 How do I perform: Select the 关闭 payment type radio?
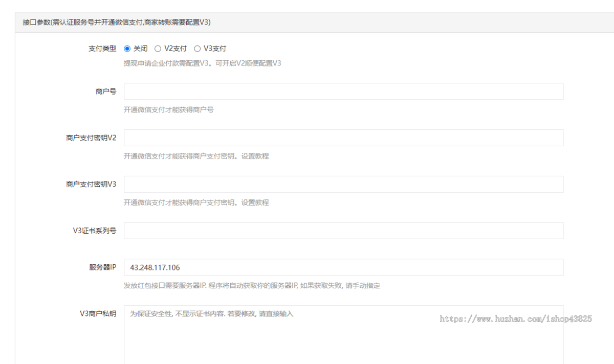tap(127, 49)
